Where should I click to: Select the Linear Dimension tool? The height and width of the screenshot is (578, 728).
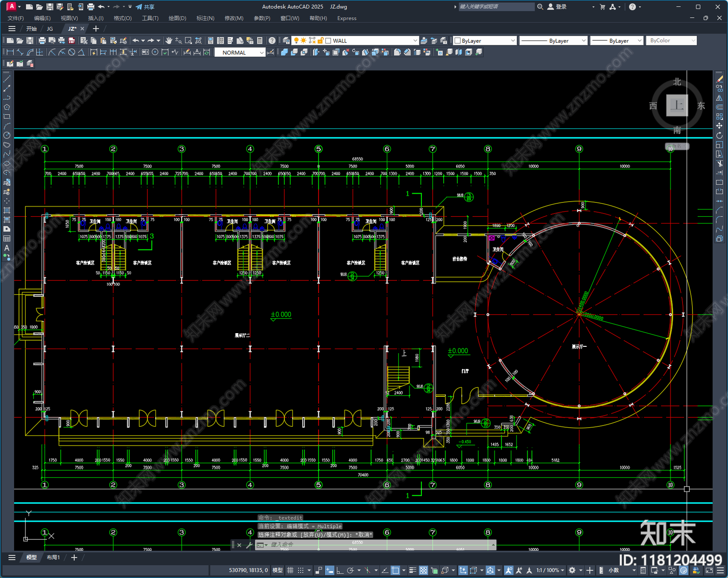10,52
